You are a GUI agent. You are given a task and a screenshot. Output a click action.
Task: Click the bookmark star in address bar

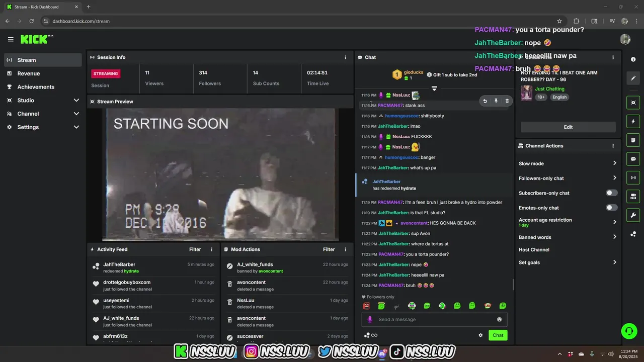pyautogui.click(x=559, y=21)
